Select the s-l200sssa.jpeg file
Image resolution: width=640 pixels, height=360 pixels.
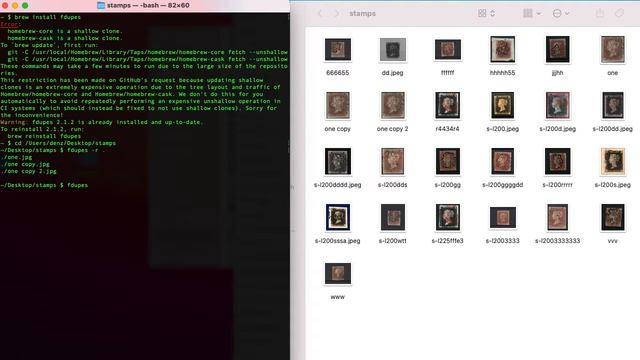tap(338, 217)
